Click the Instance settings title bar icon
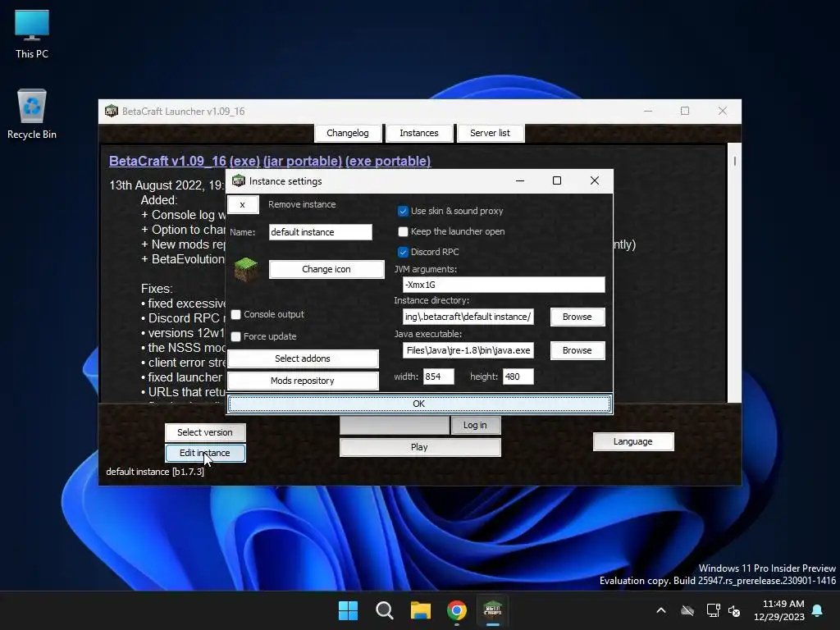Viewport: 840px width, 630px height. click(x=239, y=181)
